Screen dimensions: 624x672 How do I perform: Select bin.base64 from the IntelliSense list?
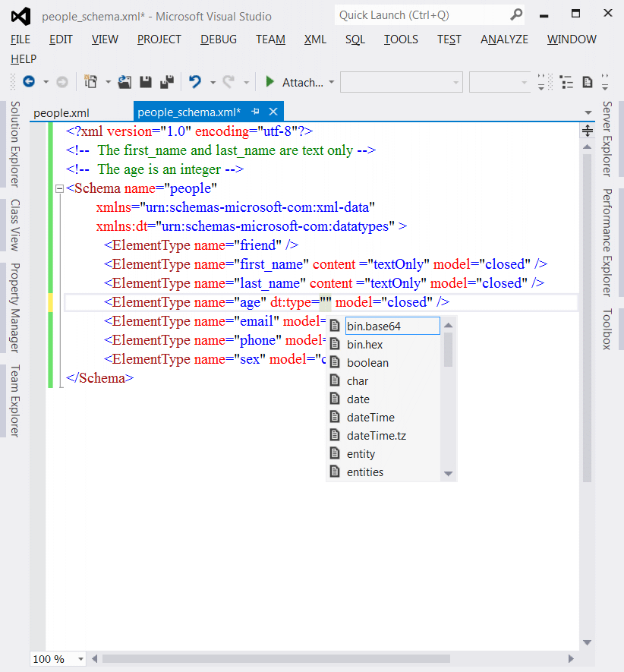pos(392,326)
